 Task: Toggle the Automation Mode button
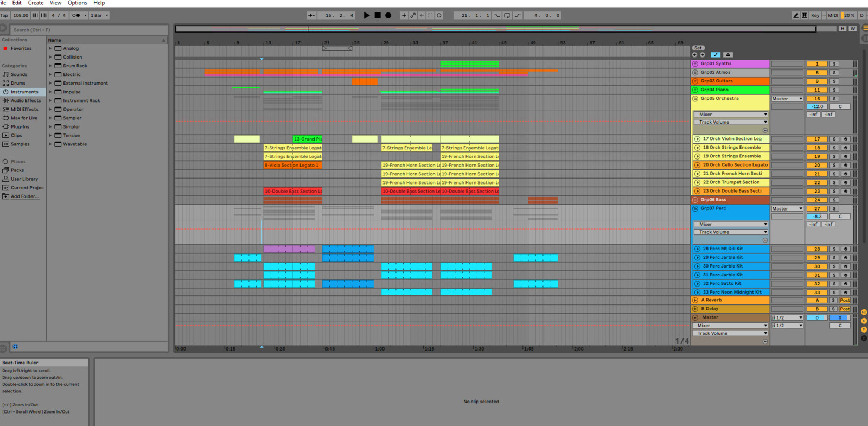[716, 55]
